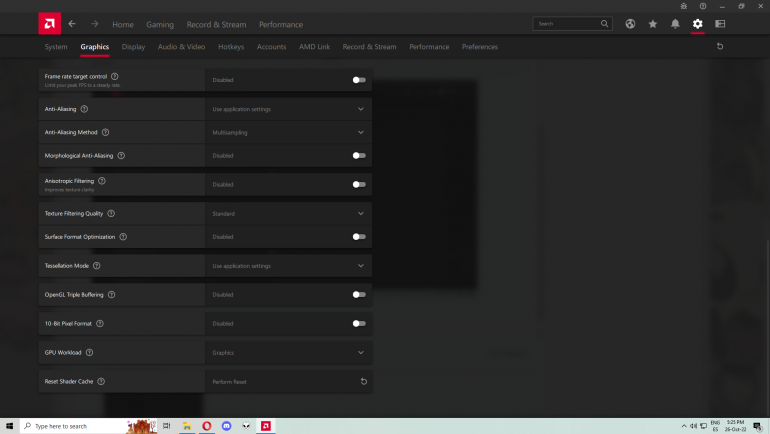Open settings gear icon
This screenshot has width=770, height=434.
(x=698, y=24)
